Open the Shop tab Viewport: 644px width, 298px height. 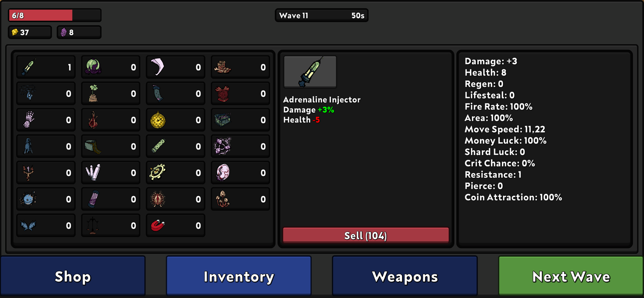pyautogui.click(x=73, y=276)
